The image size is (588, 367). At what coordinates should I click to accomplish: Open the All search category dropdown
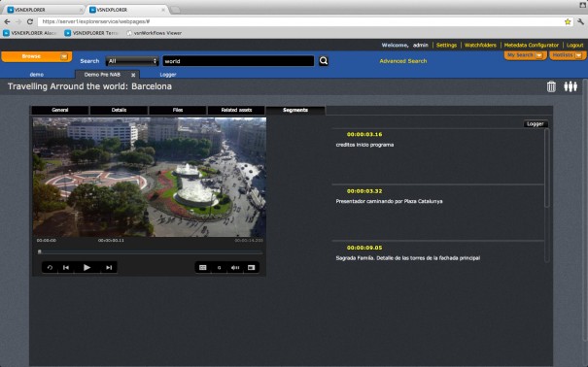(x=132, y=60)
